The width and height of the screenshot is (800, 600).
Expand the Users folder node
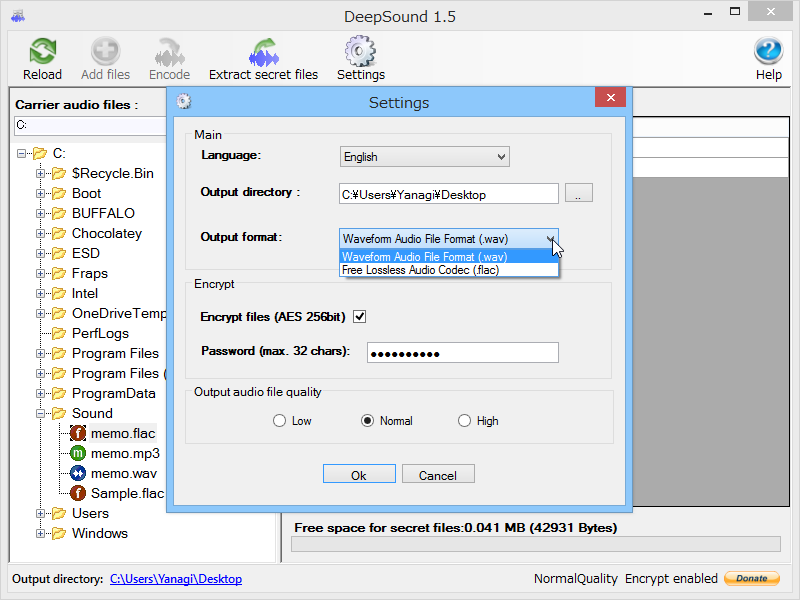pyautogui.click(x=40, y=513)
